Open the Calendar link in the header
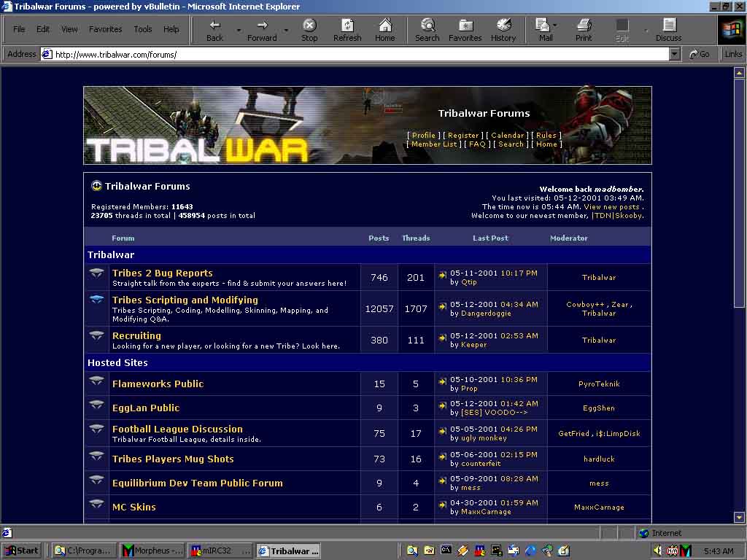 (x=508, y=135)
